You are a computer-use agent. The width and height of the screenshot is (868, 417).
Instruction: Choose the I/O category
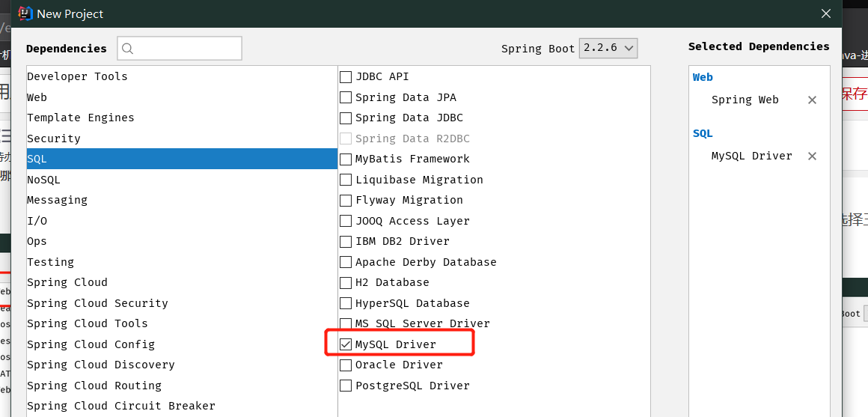point(182,220)
